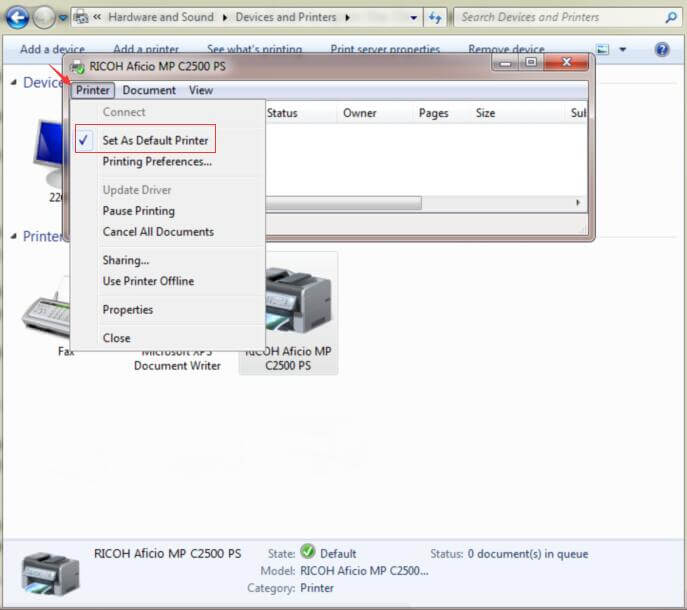The width and height of the screenshot is (687, 610).
Task: Click the change view icon in the toolbar
Action: [603, 50]
